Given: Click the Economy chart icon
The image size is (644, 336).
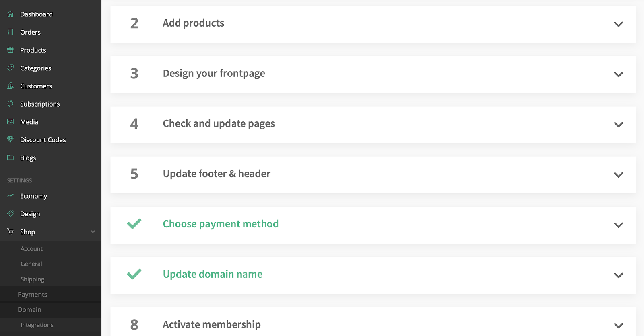Looking at the screenshot, I should [10, 196].
